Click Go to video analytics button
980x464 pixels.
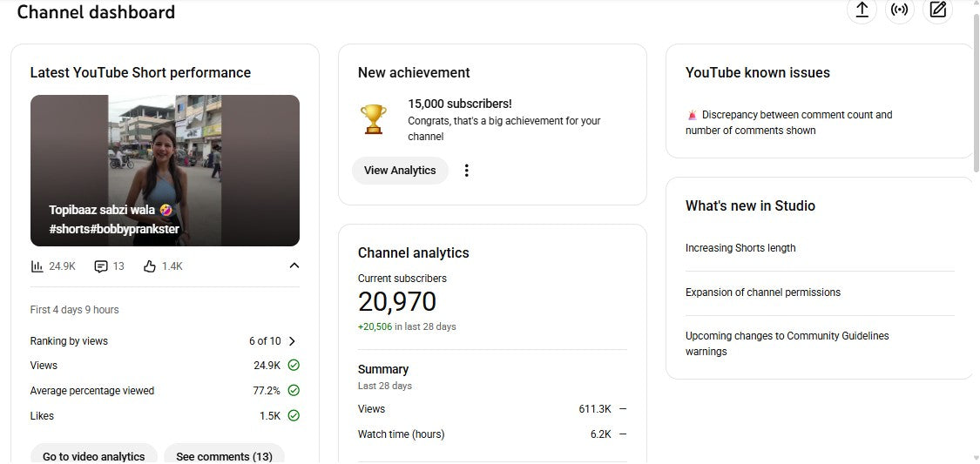click(x=94, y=455)
